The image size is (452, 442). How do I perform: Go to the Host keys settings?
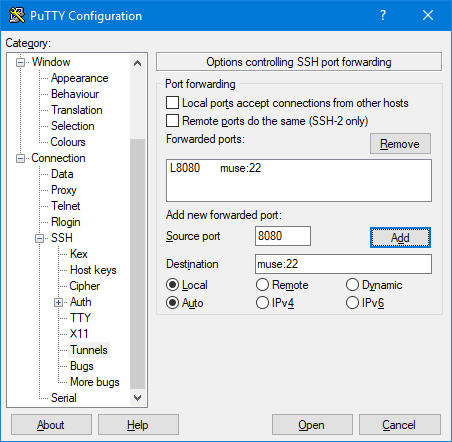93,270
